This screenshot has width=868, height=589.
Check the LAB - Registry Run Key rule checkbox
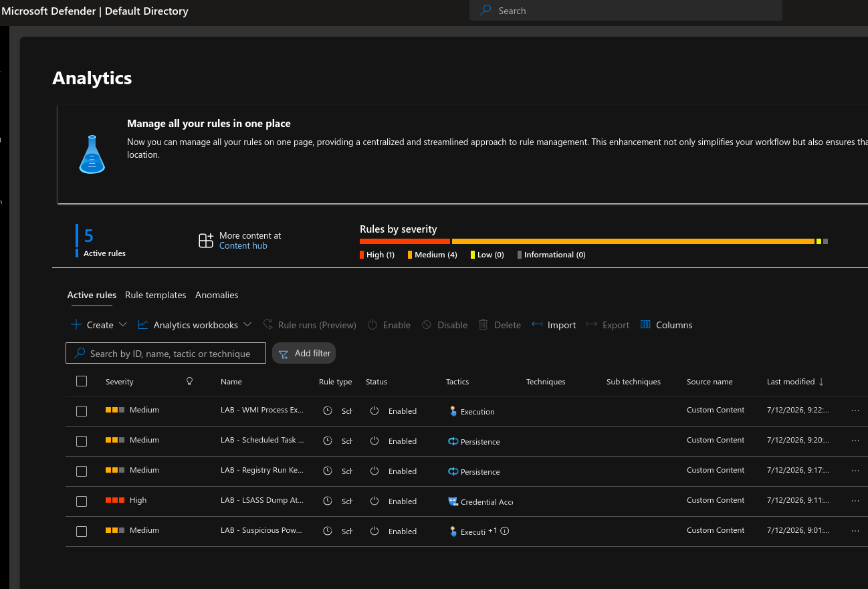click(82, 471)
